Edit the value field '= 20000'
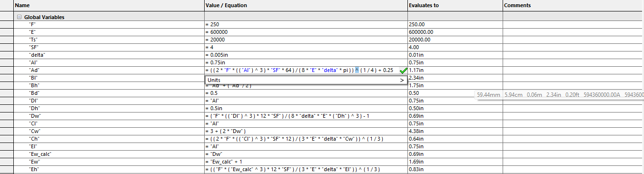The width and height of the screenshot is (644, 174). pyautogui.click(x=306, y=40)
